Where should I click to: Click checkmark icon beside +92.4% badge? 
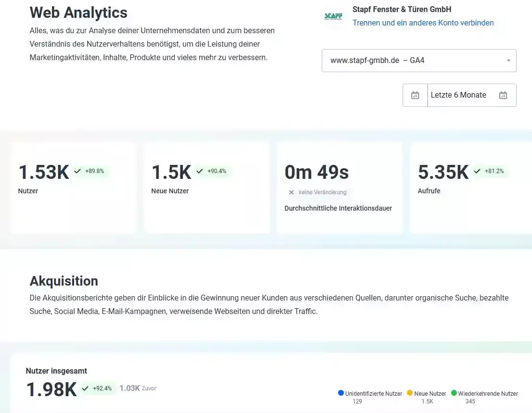point(85,388)
